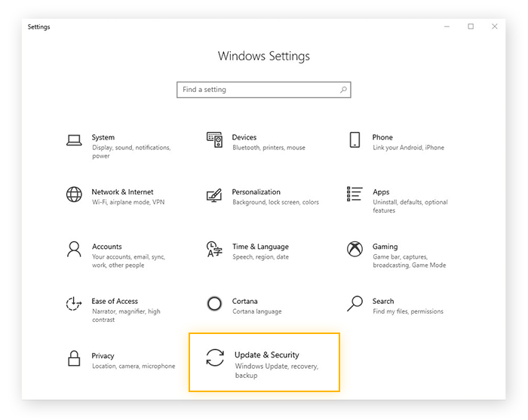Screen dimensions: 528x420
Task: Click the Devices keyboard-speaker icon
Action: (x=214, y=139)
